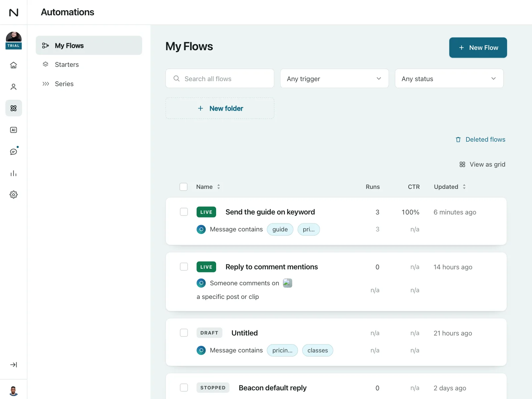Screen dimensions: 532x399
Task: Click the plus icon on New folder
Action: (200, 108)
